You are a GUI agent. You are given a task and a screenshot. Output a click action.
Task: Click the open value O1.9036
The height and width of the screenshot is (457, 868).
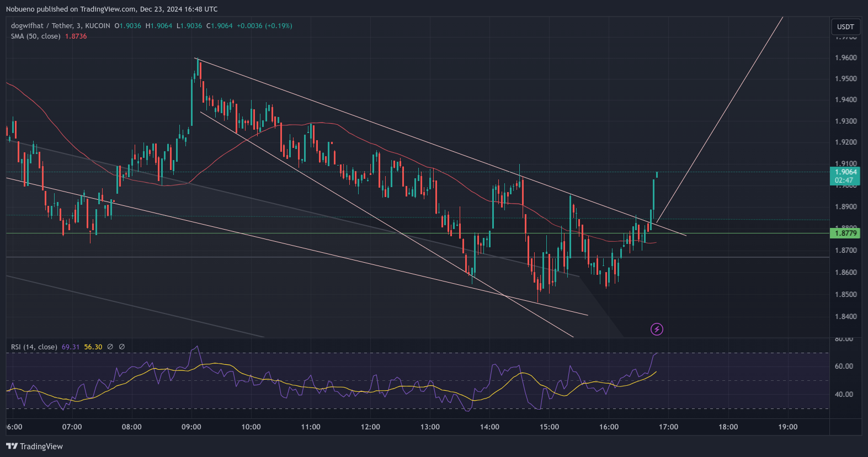pos(128,26)
